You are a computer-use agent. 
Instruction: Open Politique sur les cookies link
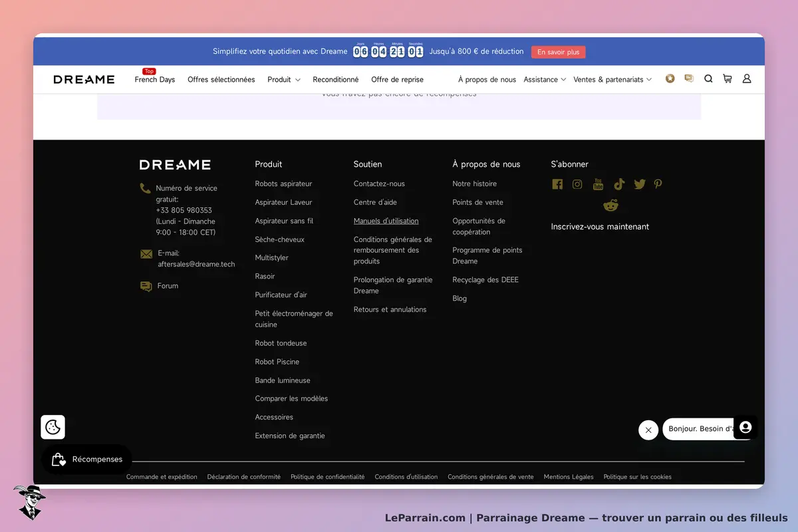click(x=638, y=477)
